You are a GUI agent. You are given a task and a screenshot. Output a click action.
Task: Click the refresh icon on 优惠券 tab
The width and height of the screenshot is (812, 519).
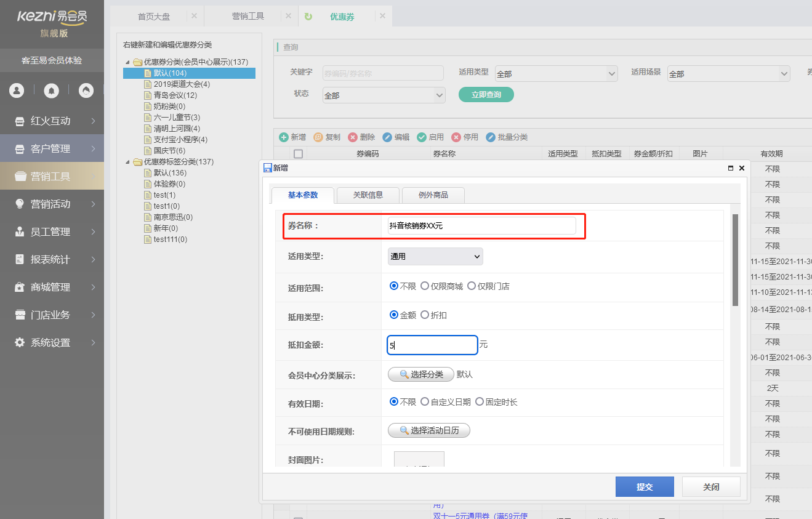[308, 17]
